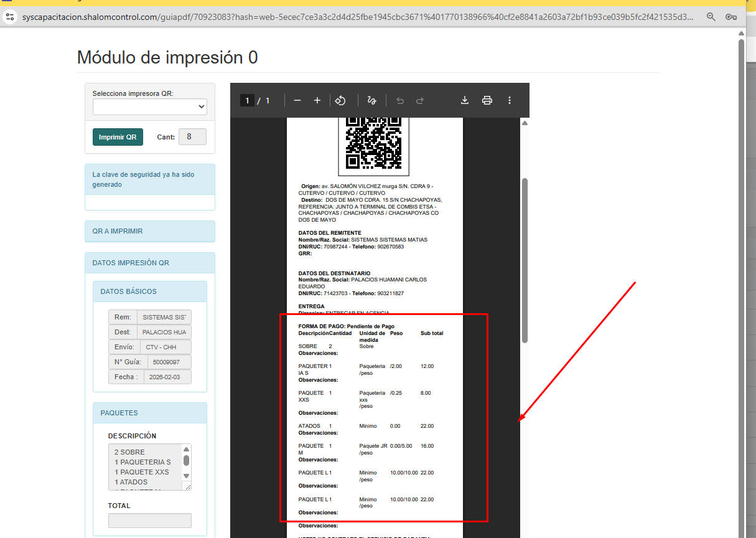The width and height of the screenshot is (756, 538).
Task: Open the password key icon in address bar
Action: click(x=731, y=17)
